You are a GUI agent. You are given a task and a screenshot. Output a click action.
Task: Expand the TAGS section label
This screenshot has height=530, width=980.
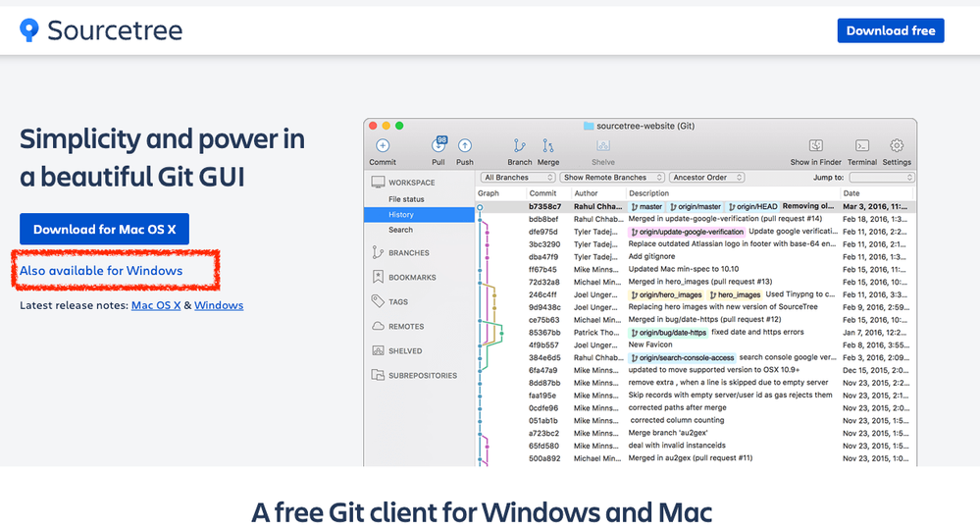398,302
